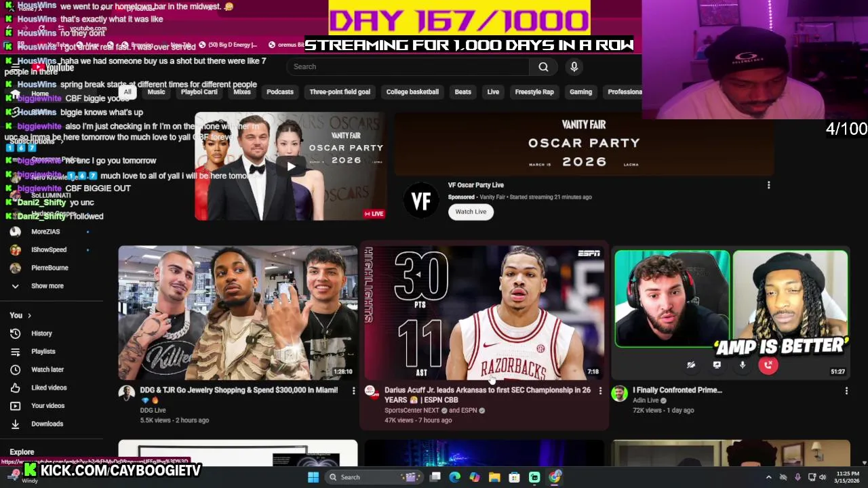
Task: Open the DDG Live channel name link
Action: point(153,410)
